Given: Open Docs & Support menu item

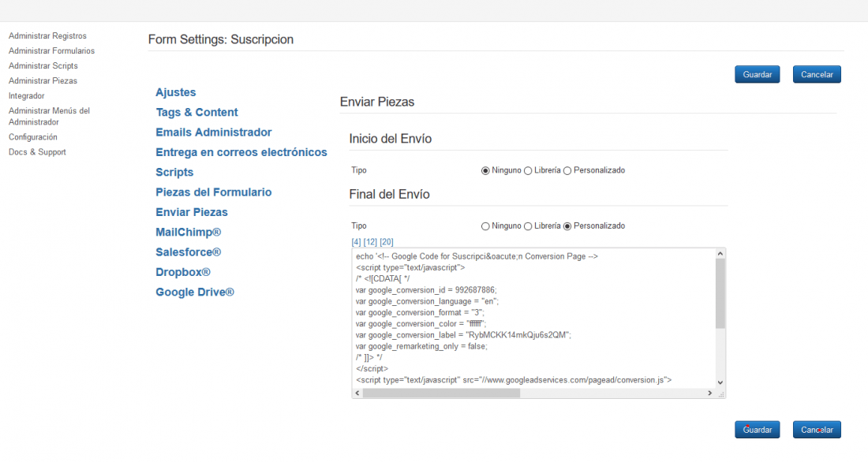Looking at the screenshot, I should click(37, 152).
